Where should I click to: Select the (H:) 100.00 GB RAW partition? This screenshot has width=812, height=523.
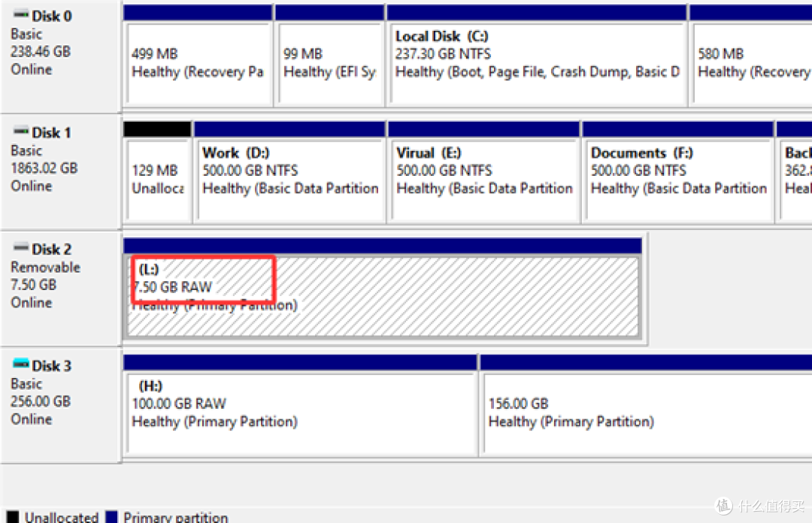coord(300,413)
